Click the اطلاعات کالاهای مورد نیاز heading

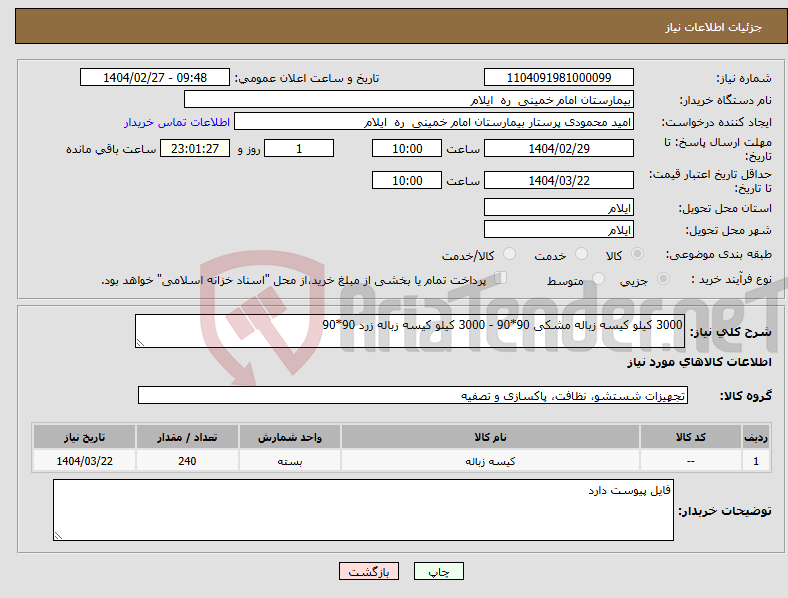click(x=699, y=362)
